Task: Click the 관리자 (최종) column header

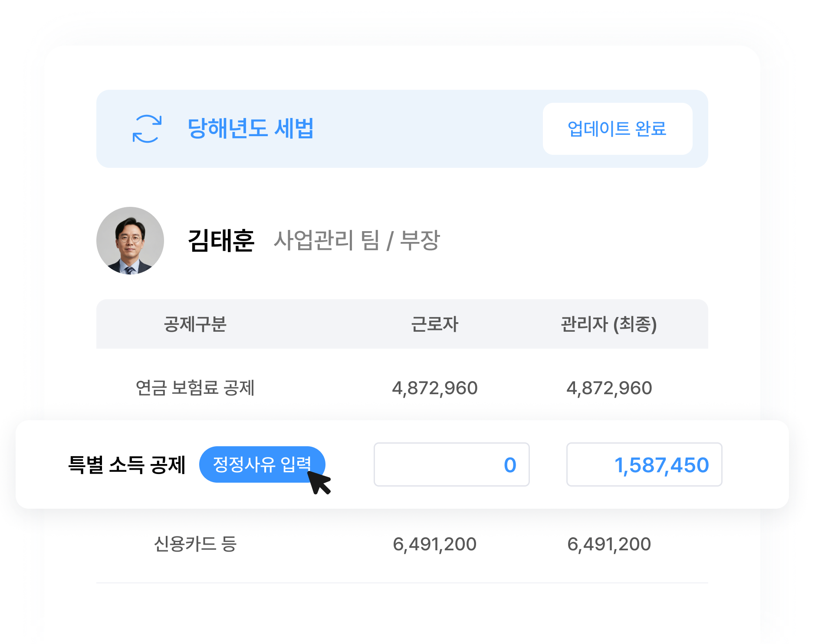Action: 608,324
